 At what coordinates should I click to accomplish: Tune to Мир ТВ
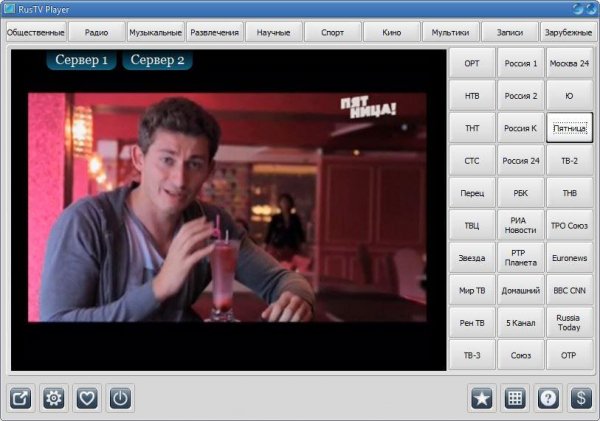(x=472, y=290)
